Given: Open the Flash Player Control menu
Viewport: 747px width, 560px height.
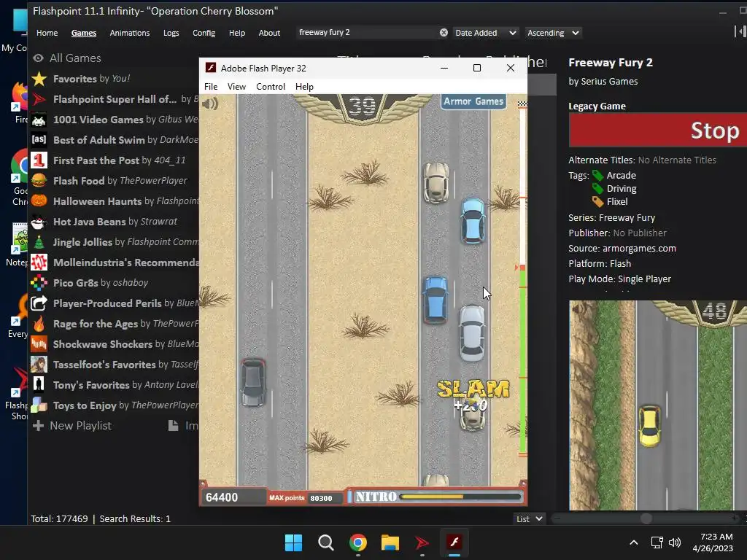Looking at the screenshot, I should tap(271, 87).
